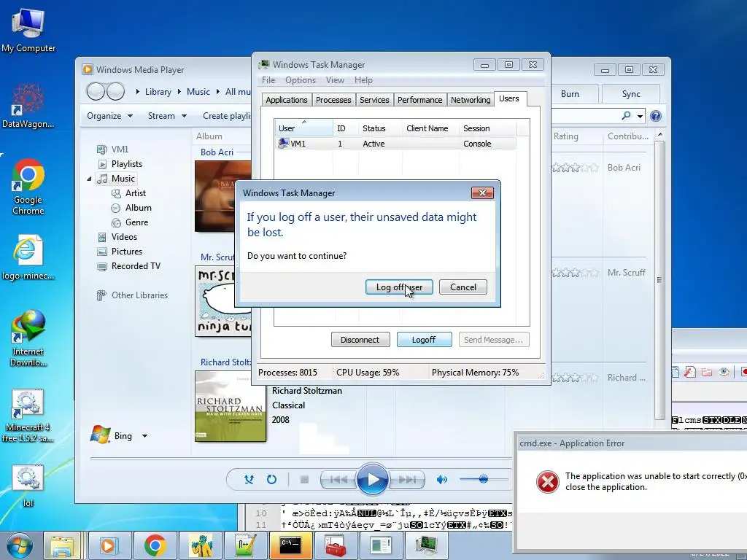The height and width of the screenshot is (560, 747).
Task: Open the View menu in Task Manager
Action: (x=335, y=80)
